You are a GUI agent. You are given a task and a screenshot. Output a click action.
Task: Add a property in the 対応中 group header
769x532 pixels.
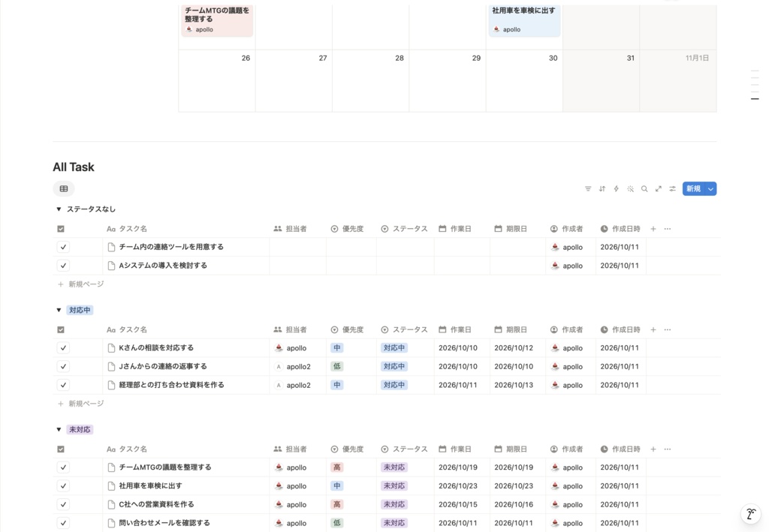pyautogui.click(x=653, y=329)
